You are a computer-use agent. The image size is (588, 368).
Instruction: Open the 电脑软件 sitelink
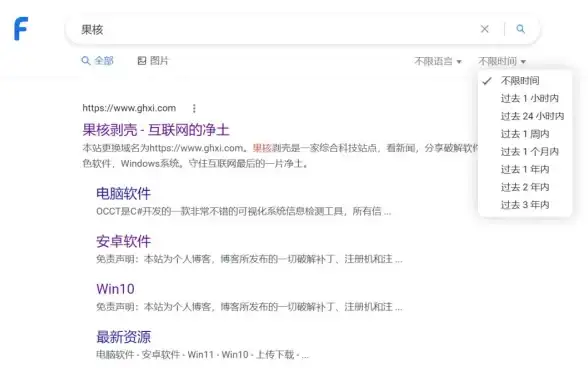tap(123, 194)
